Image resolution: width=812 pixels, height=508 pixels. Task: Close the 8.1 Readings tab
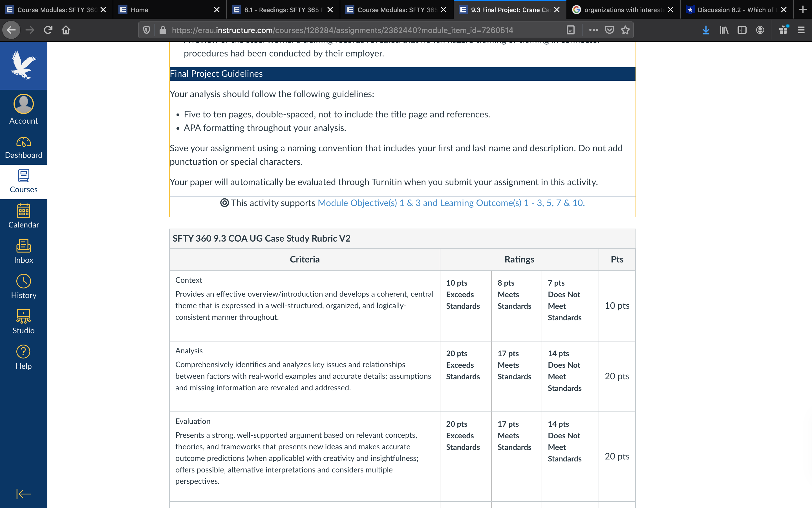pyautogui.click(x=330, y=10)
